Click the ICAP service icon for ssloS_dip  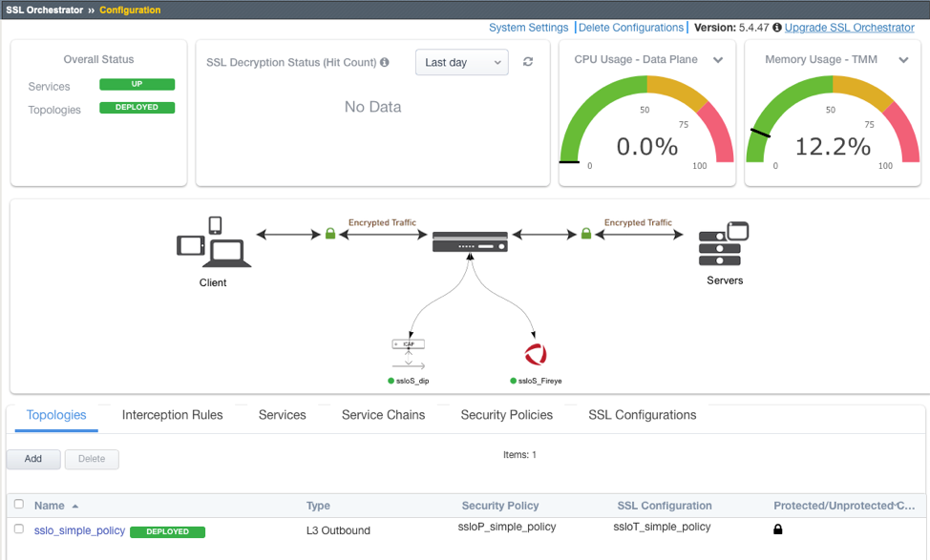click(x=408, y=354)
